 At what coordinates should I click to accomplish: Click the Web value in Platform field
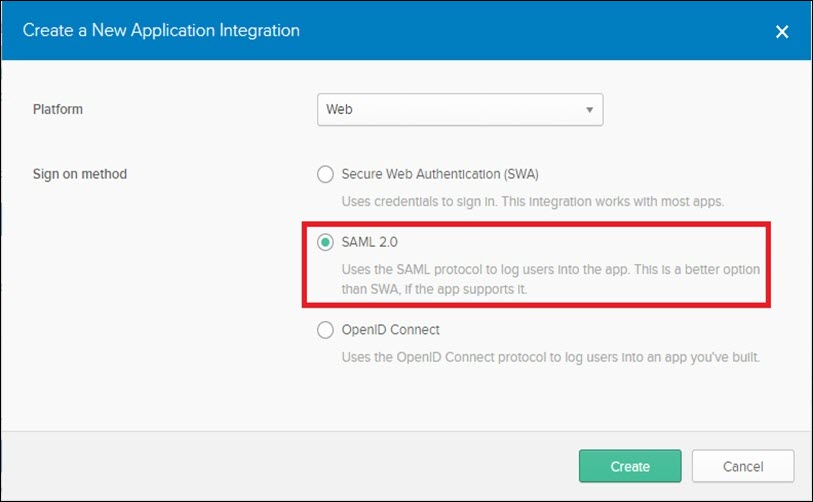pos(339,109)
